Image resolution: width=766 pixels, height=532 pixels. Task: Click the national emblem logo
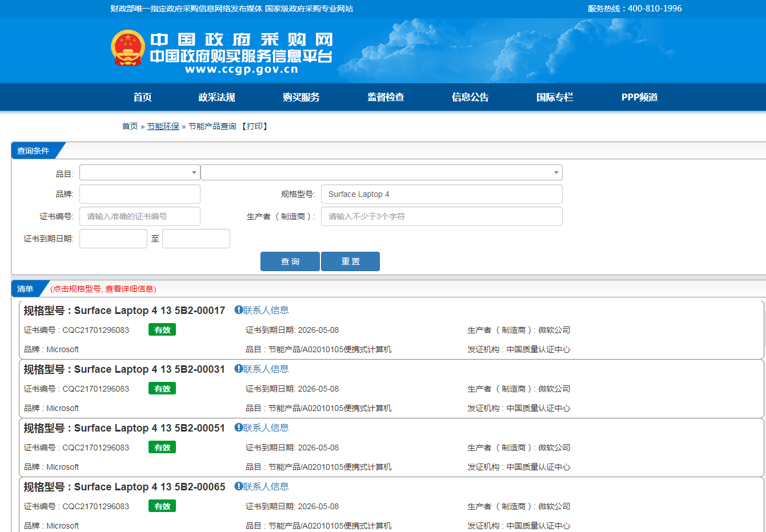[x=128, y=49]
